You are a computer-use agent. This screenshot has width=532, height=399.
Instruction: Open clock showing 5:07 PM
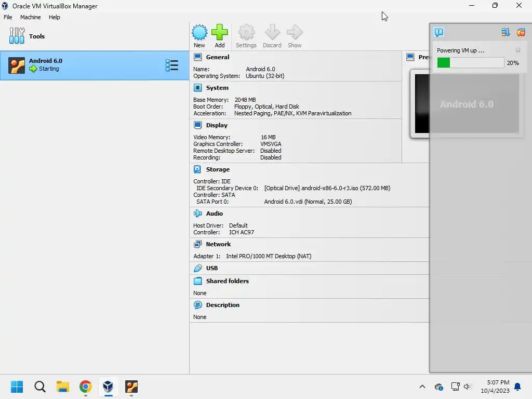click(x=495, y=387)
